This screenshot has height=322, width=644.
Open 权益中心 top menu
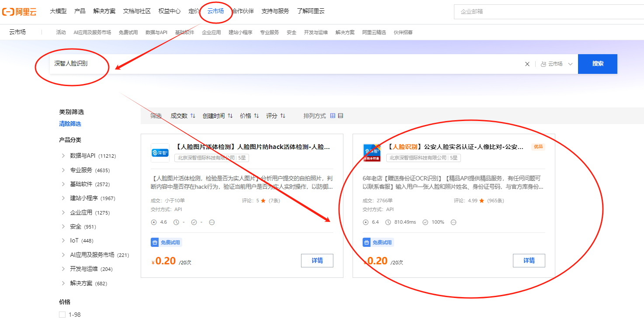point(170,11)
